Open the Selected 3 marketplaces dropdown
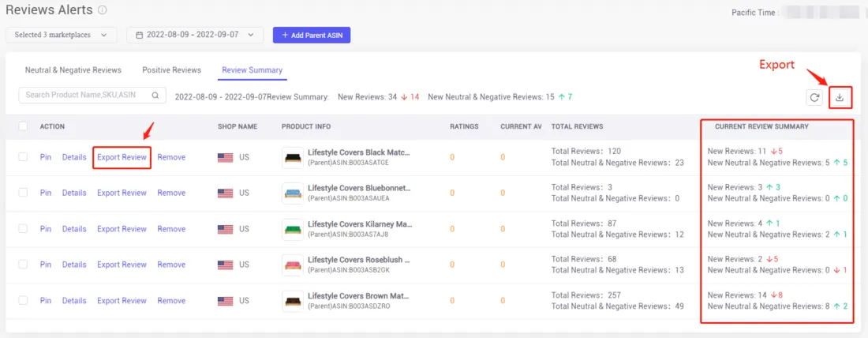Image resolution: width=868 pixels, height=338 pixels. (62, 35)
